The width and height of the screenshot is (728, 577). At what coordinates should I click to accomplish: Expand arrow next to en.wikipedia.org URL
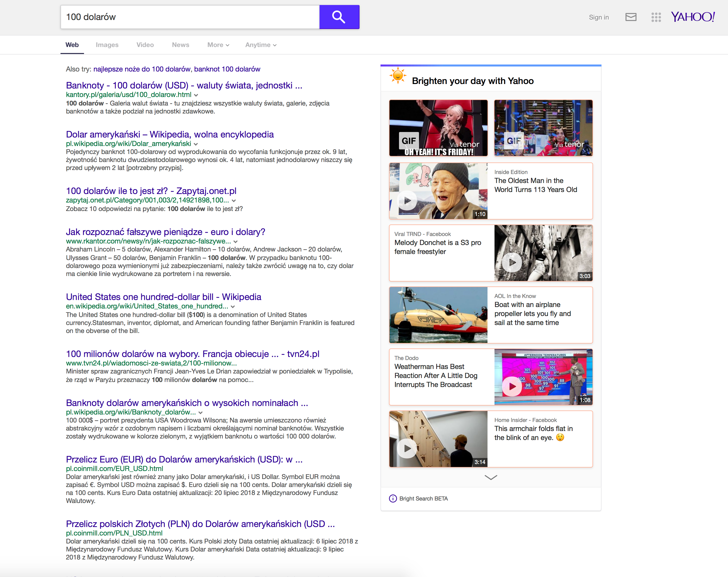233,306
